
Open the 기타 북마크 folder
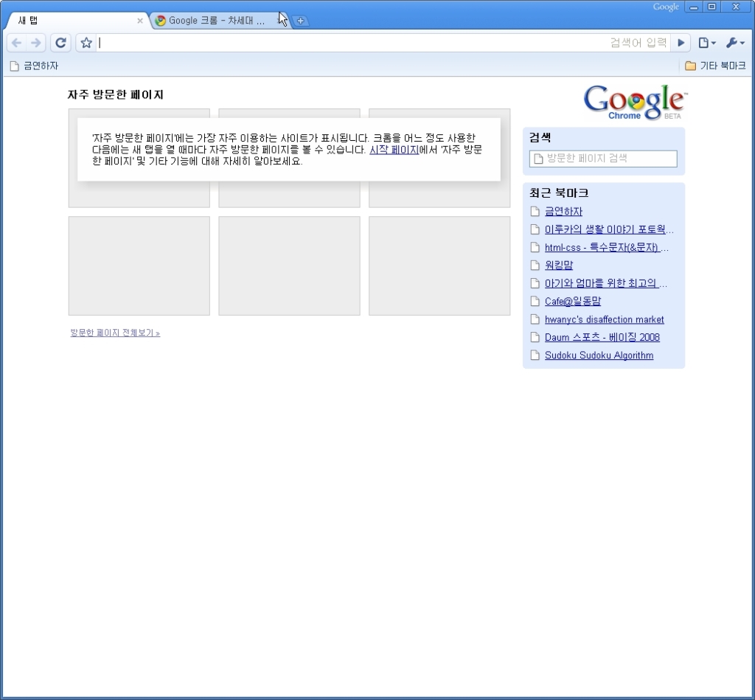(715, 66)
